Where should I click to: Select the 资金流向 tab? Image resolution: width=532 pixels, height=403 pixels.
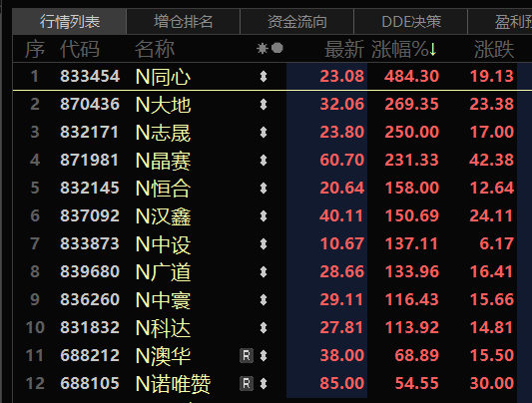tap(297, 21)
